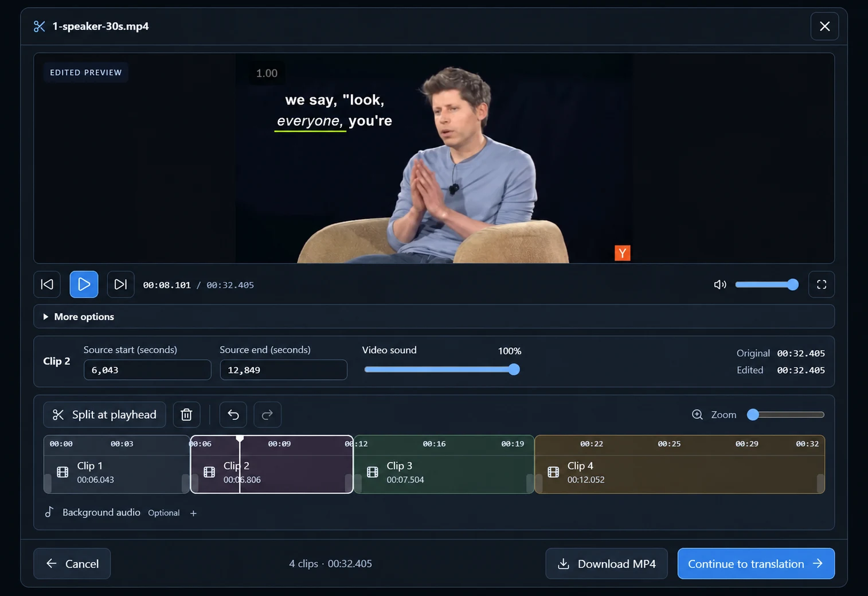Click the left trim handle of Clip 1
868x596 pixels.
click(48, 484)
